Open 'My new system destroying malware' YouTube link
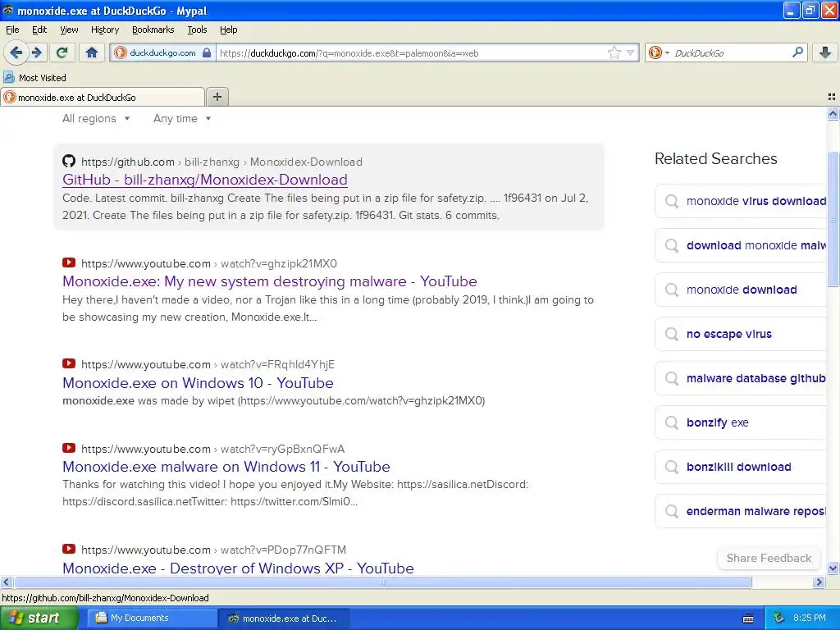The height and width of the screenshot is (630, 840). [269, 281]
